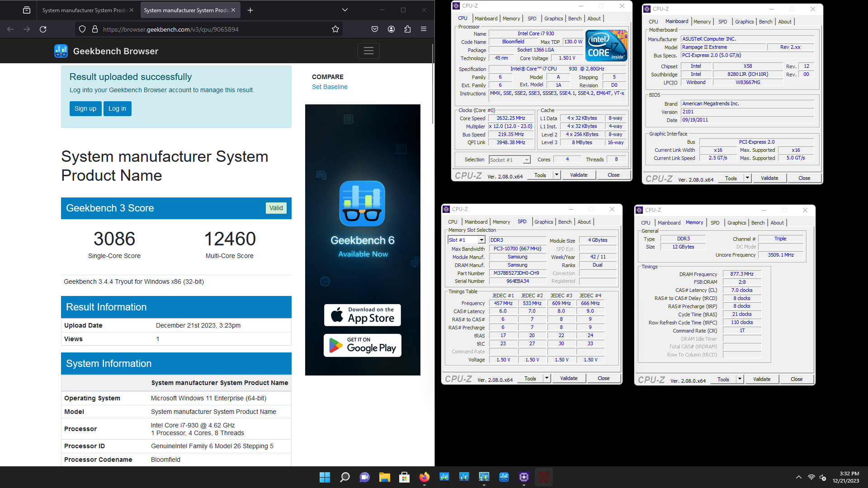Open the list all tabs dropdown

(345, 10)
